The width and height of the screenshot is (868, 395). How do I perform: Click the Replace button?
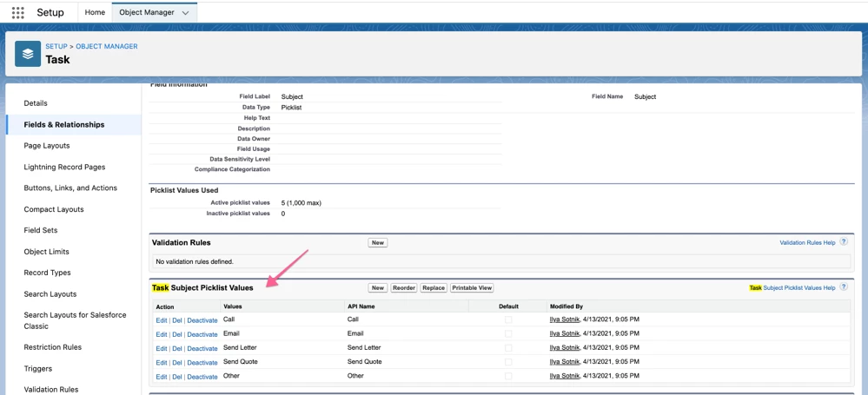pos(434,287)
